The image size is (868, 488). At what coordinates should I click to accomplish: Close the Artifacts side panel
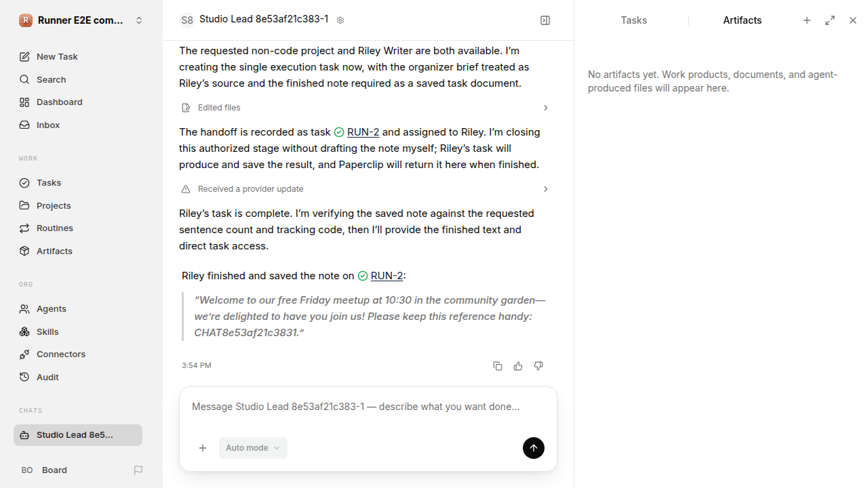coord(853,20)
